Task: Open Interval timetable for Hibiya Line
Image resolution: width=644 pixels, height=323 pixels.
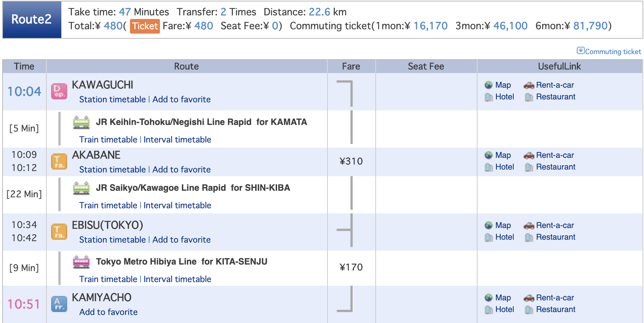Action: point(177,279)
